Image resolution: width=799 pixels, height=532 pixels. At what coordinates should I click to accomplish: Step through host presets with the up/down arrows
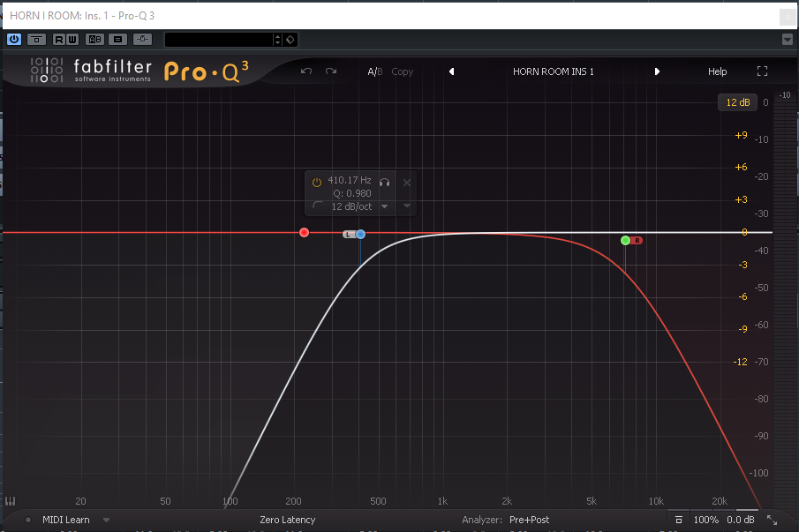[278, 40]
